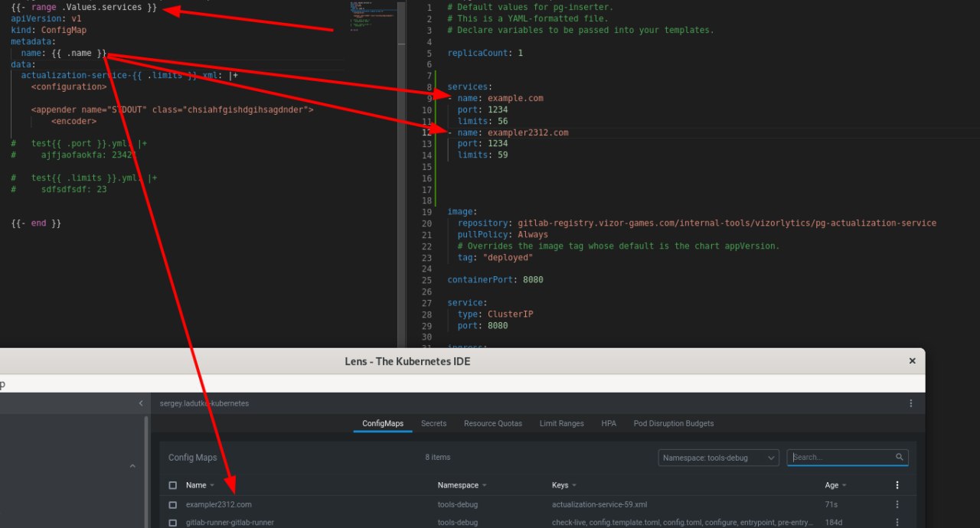The image size is (980, 528).
Task: Click the tools-debug namespace cell of exampler2312.com
Action: pos(457,504)
